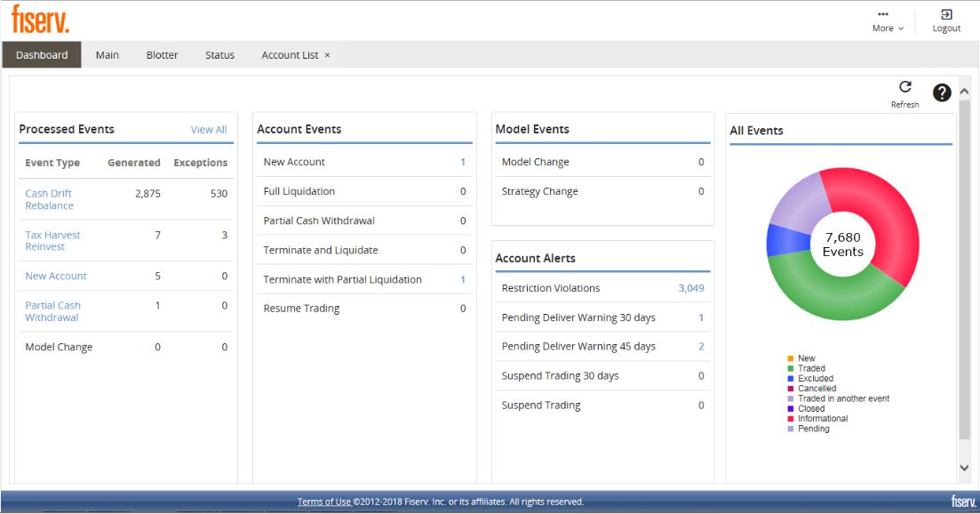Click View All in Processed Events
The image size is (980, 514).
[209, 130]
